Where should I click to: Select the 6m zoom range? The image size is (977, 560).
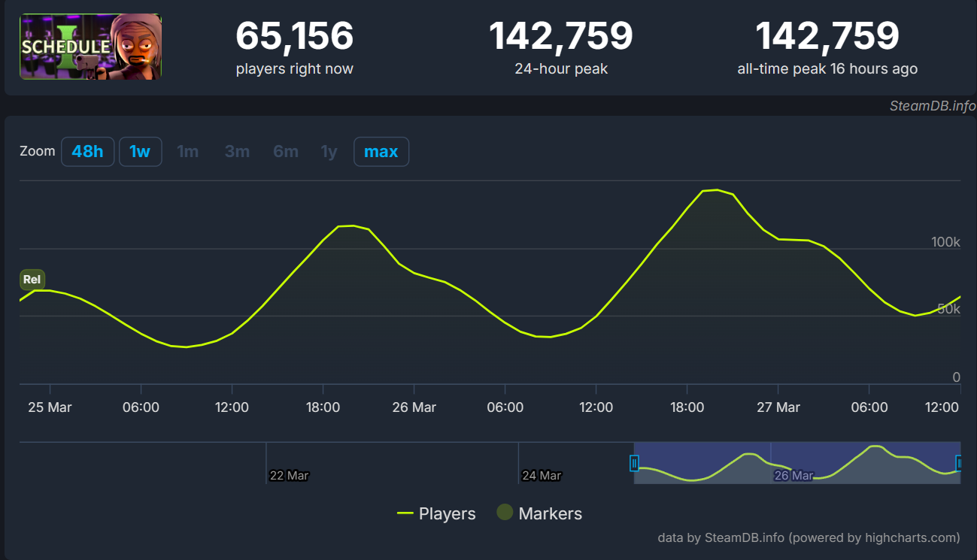(x=285, y=151)
